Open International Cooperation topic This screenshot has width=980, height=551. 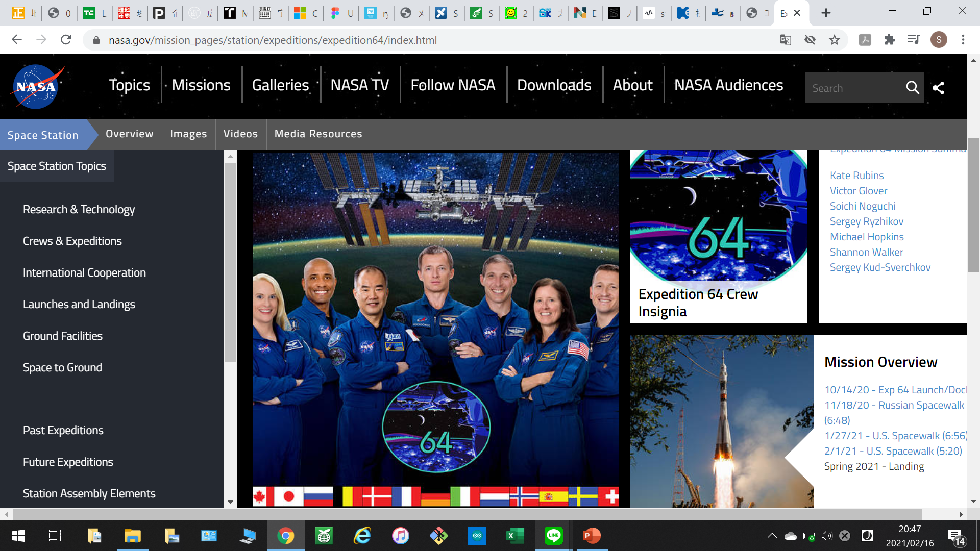[x=84, y=272]
